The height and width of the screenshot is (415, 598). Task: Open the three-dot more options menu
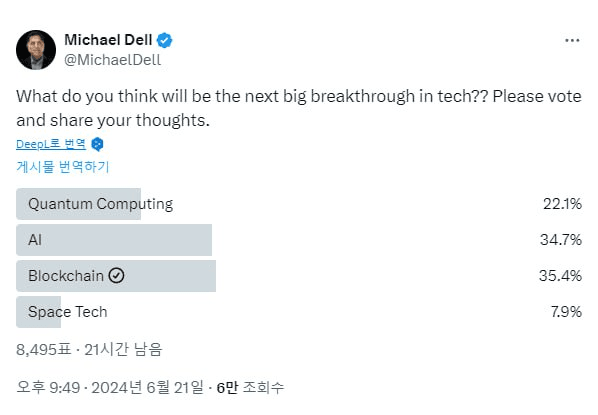(572, 40)
